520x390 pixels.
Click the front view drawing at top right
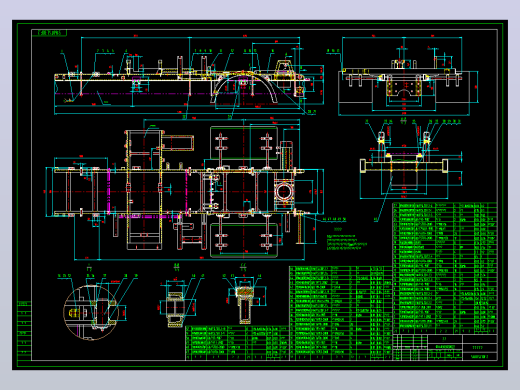407,77
